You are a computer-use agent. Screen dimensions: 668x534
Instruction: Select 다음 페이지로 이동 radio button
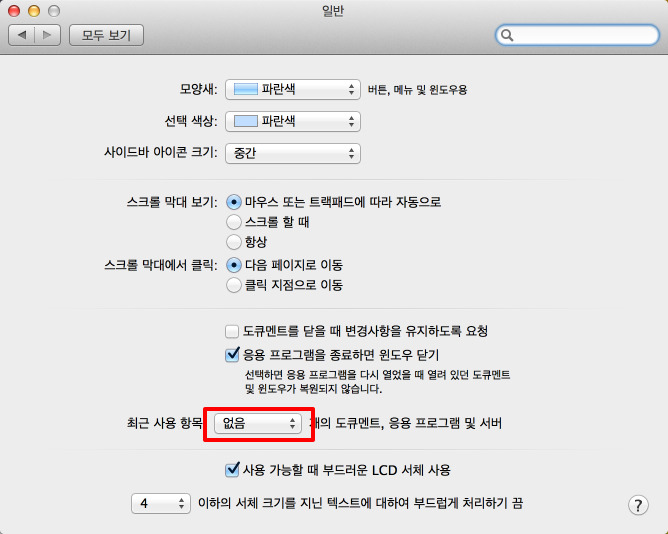click(x=234, y=265)
